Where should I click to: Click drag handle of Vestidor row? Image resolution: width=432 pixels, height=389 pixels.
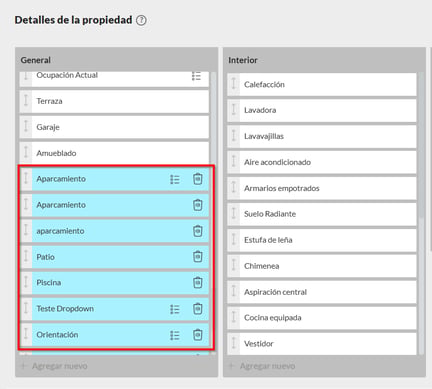(x=234, y=344)
